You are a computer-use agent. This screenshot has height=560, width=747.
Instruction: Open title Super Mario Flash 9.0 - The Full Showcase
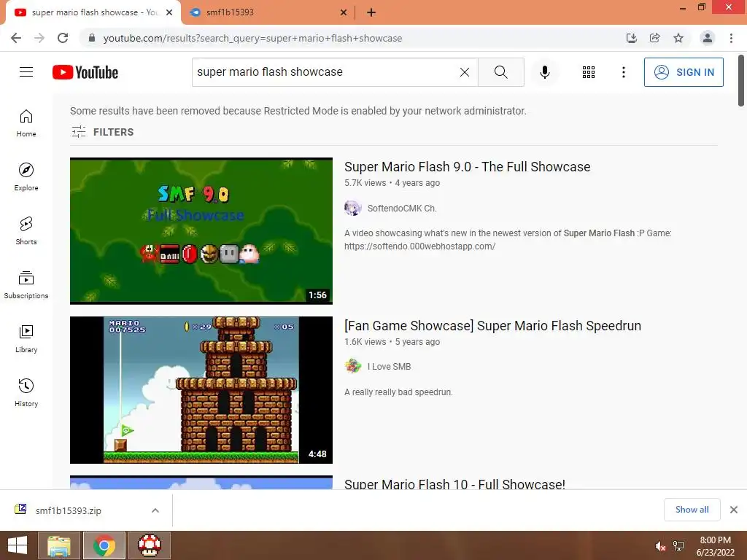(x=467, y=167)
